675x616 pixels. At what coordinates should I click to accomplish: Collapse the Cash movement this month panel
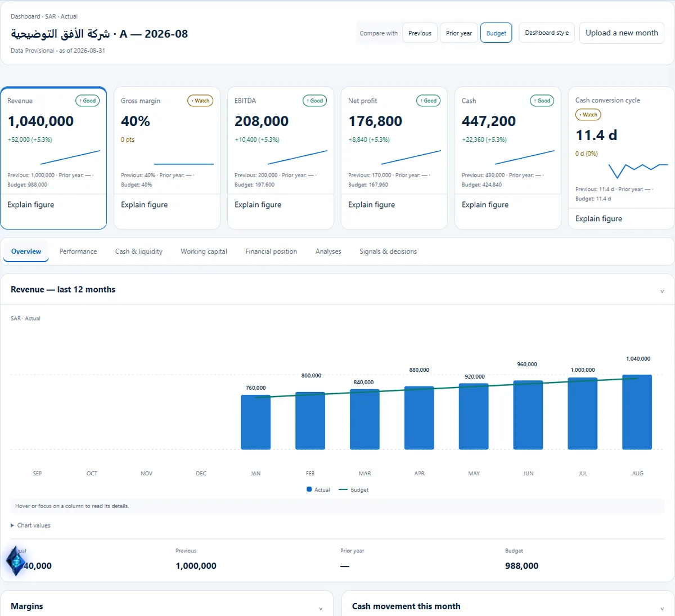coord(662,608)
